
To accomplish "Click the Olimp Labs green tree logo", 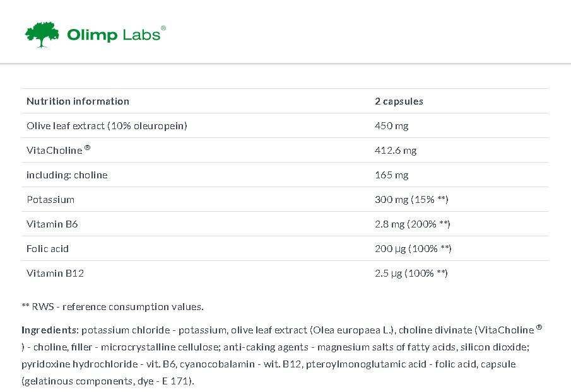I will pyautogui.click(x=42, y=35).
